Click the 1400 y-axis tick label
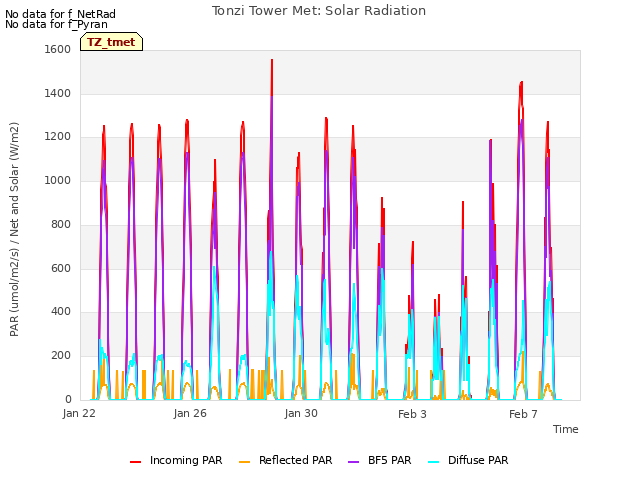The height and width of the screenshot is (480, 640). click(58, 93)
